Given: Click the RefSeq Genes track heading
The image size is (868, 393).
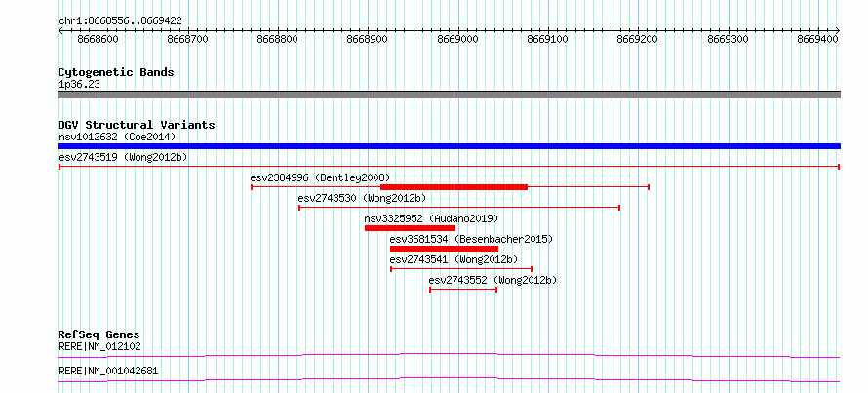Looking at the screenshot, I should (x=99, y=334).
